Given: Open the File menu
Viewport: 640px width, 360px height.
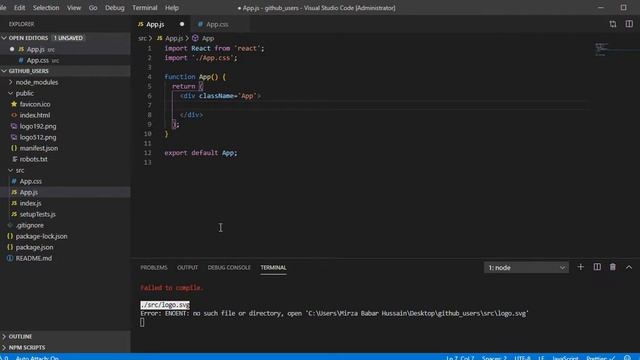Looking at the screenshot, I should point(2,8).
